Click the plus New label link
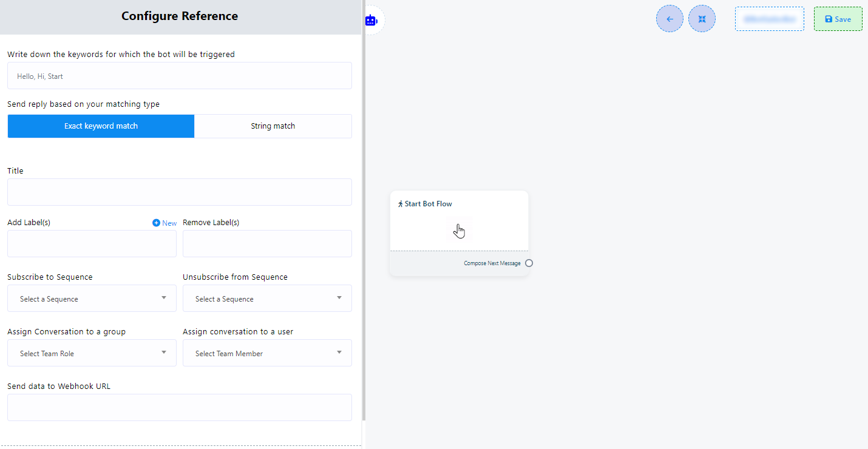868x449 pixels. 164,223
